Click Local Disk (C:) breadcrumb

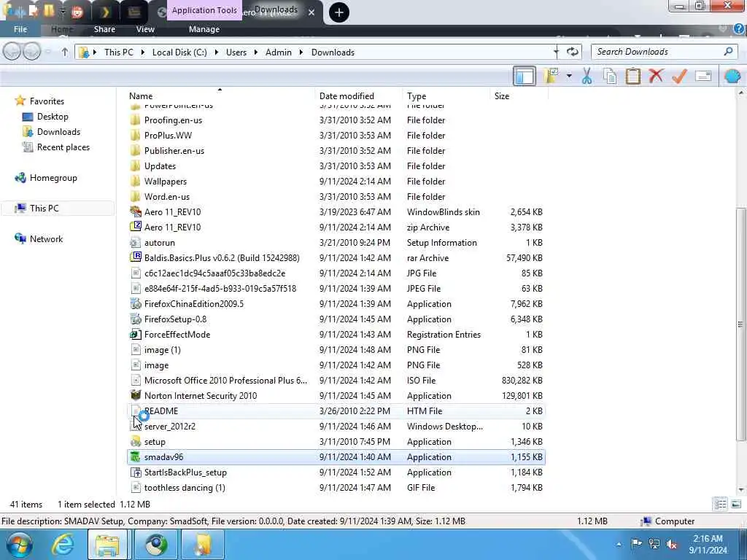[179, 52]
